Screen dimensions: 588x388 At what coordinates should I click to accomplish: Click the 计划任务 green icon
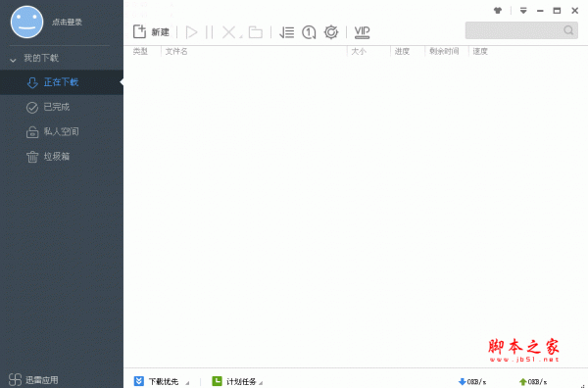pyautogui.click(x=217, y=381)
